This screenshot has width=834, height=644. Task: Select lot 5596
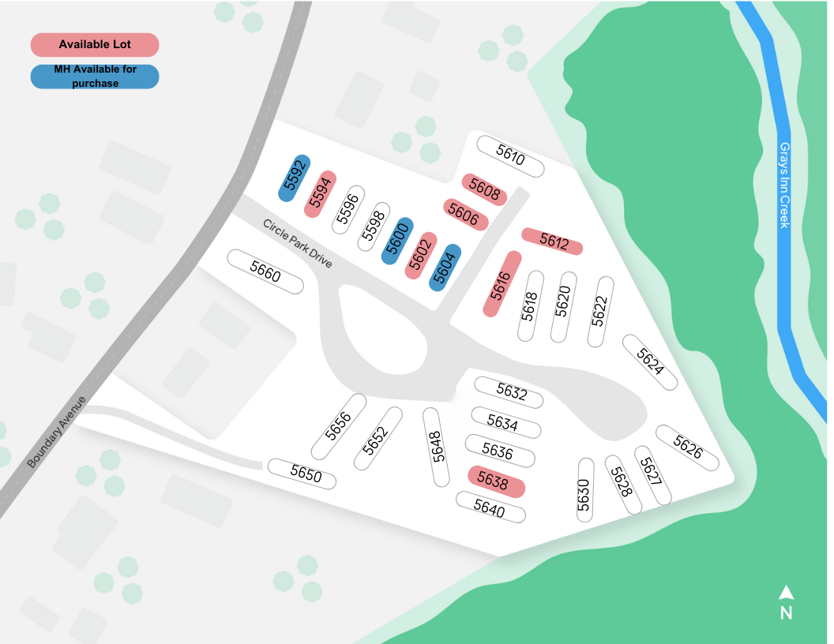[347, 209]
